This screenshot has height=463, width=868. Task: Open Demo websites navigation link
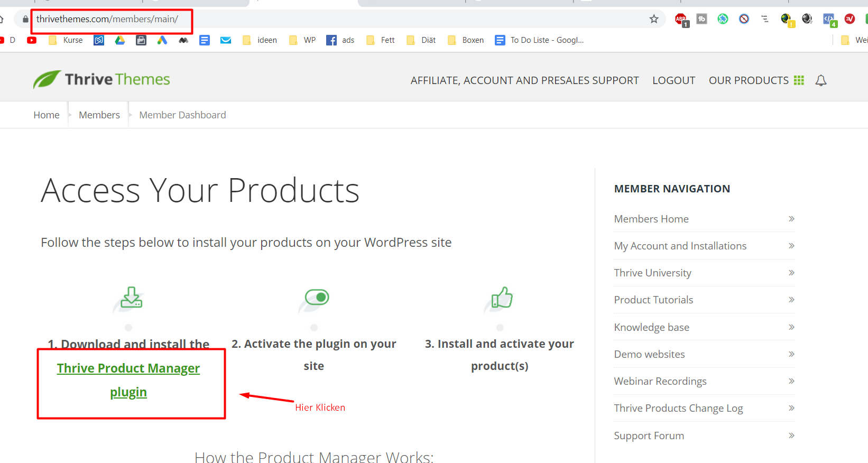704,354
